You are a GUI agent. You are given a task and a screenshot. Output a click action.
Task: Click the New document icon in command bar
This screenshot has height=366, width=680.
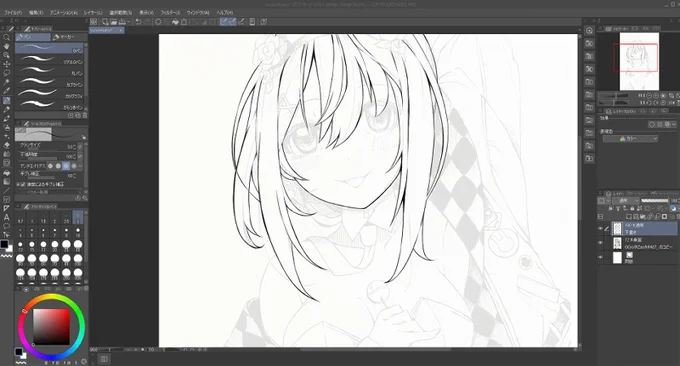tap(105, 22)
